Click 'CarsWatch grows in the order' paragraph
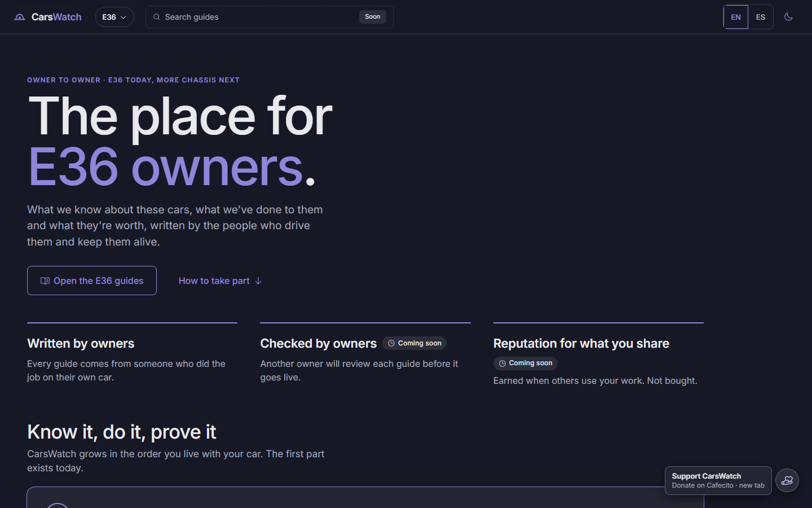812x508 pixels. pos(176,461)
